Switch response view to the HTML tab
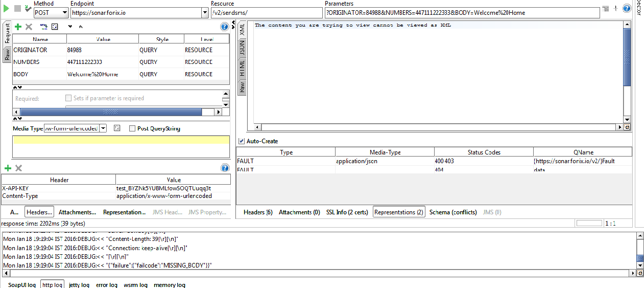This screenshot has width=644, height=288. 242,68
